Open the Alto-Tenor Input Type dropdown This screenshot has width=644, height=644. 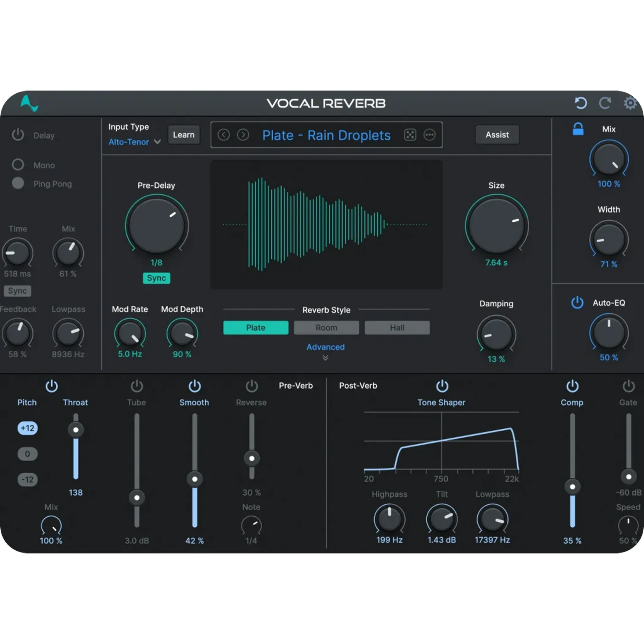point(133,142)
